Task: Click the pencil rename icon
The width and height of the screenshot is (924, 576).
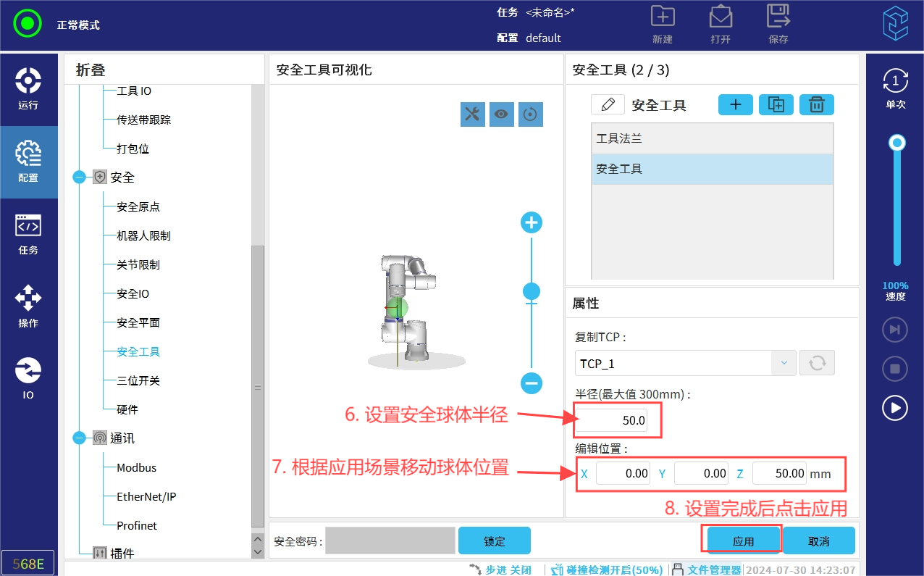Action: [608, 104]
